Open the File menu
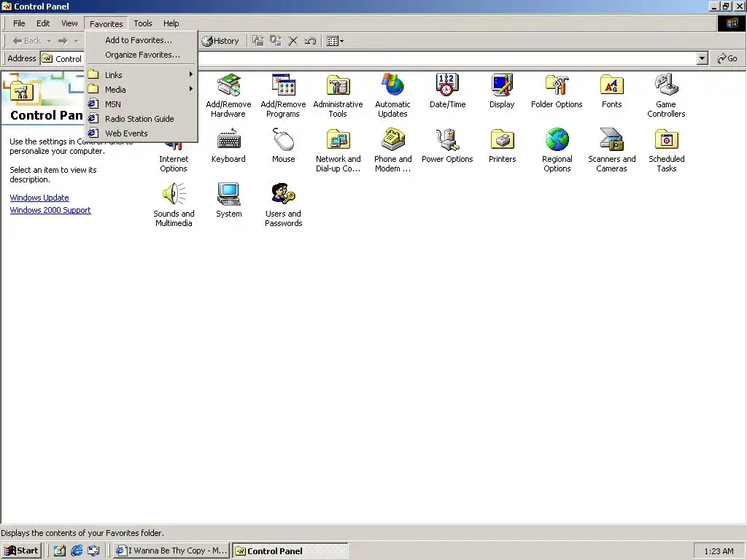This screenshot has height=560, width=747. (x=19, y=23)
